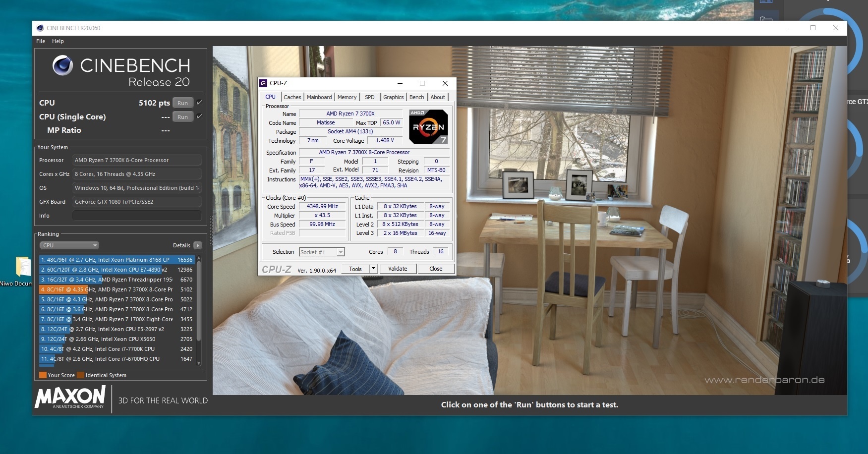This screenshot has width=868, height=454.
Task: Click the Multiplier value x 43.5
Action: (x=322, y=215)
